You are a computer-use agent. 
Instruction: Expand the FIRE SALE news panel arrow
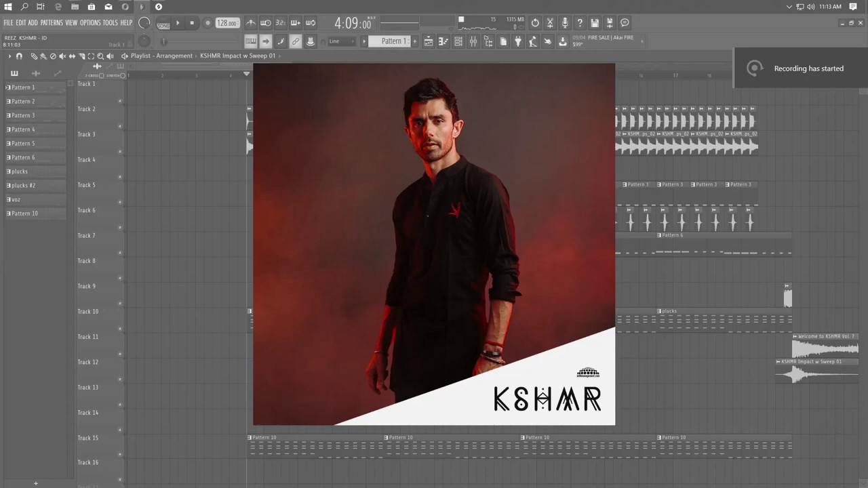coord(642,41)
